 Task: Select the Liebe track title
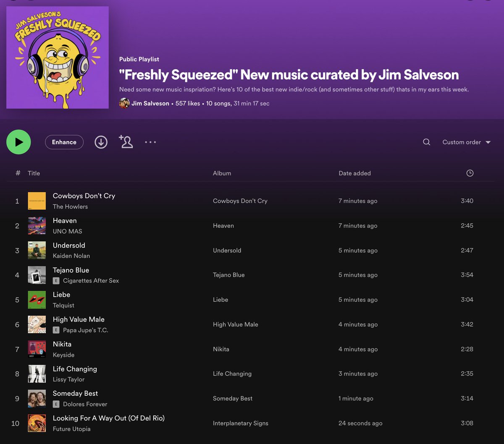[x=61, y=295]
